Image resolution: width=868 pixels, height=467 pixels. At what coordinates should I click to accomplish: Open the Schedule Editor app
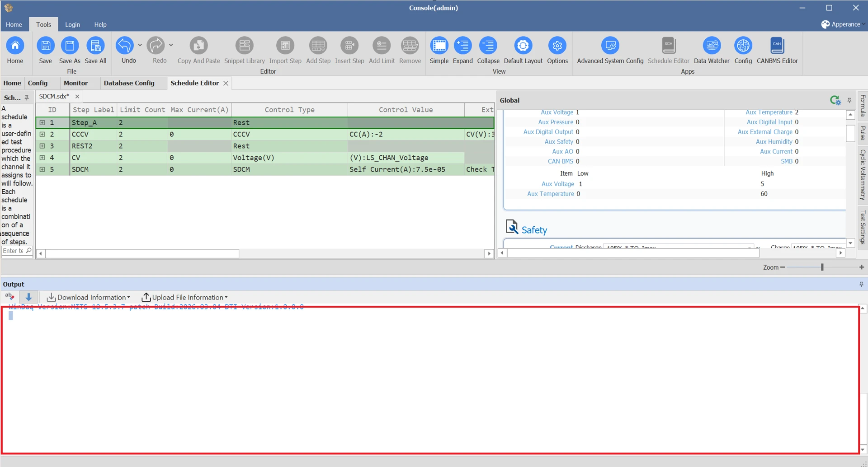(x=669, y=46)
